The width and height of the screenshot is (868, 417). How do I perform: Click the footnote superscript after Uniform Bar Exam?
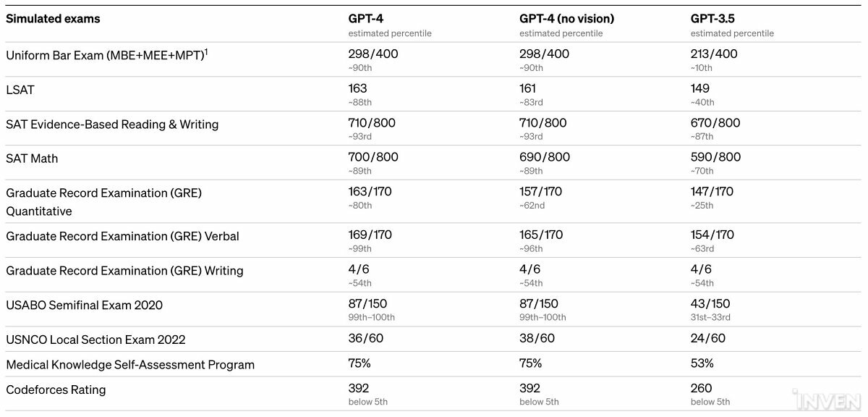click(x=206, y=51)
